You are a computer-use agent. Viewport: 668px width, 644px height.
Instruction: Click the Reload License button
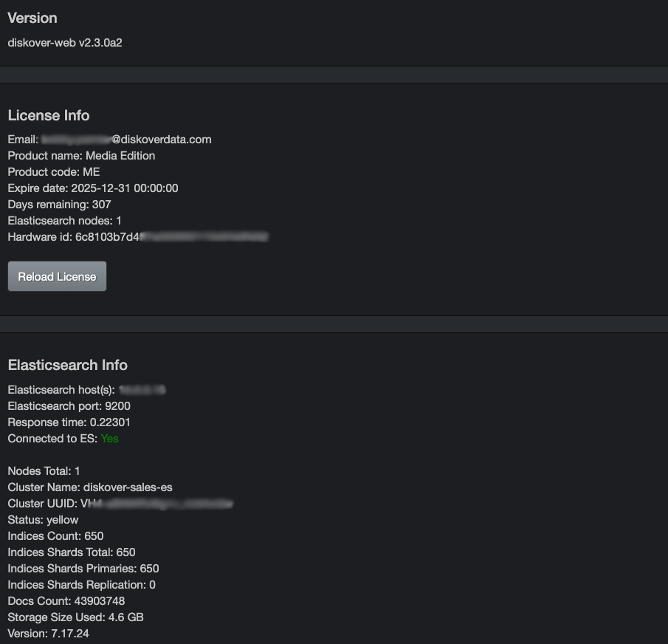click(56, 275)
